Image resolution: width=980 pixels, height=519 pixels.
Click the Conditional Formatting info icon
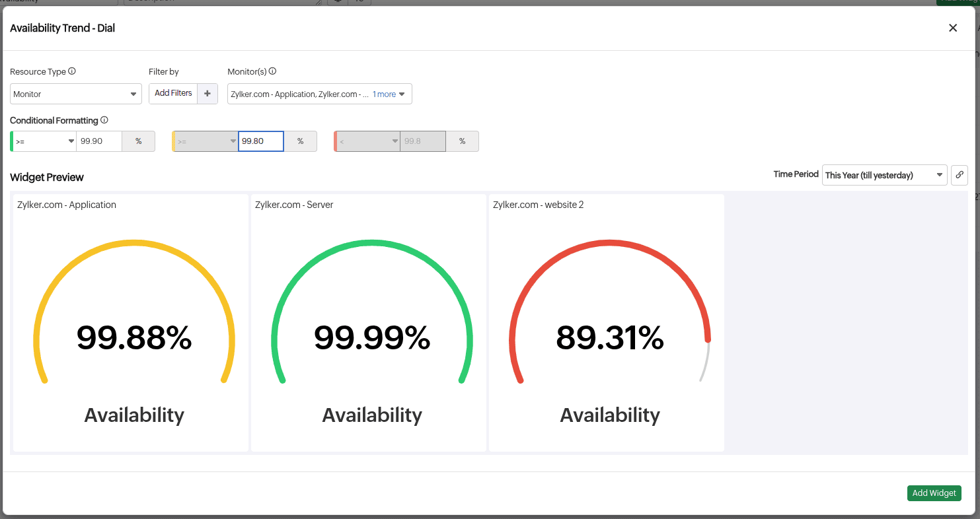[104, 120]
